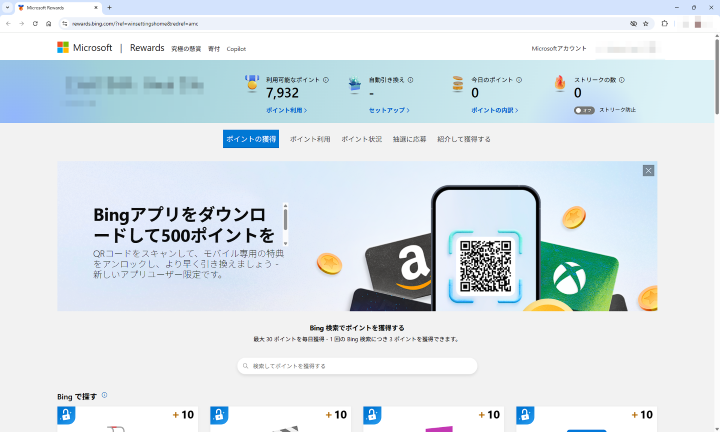
Task: Click the 7,932 points value
Action: click(x=282, y=93)
